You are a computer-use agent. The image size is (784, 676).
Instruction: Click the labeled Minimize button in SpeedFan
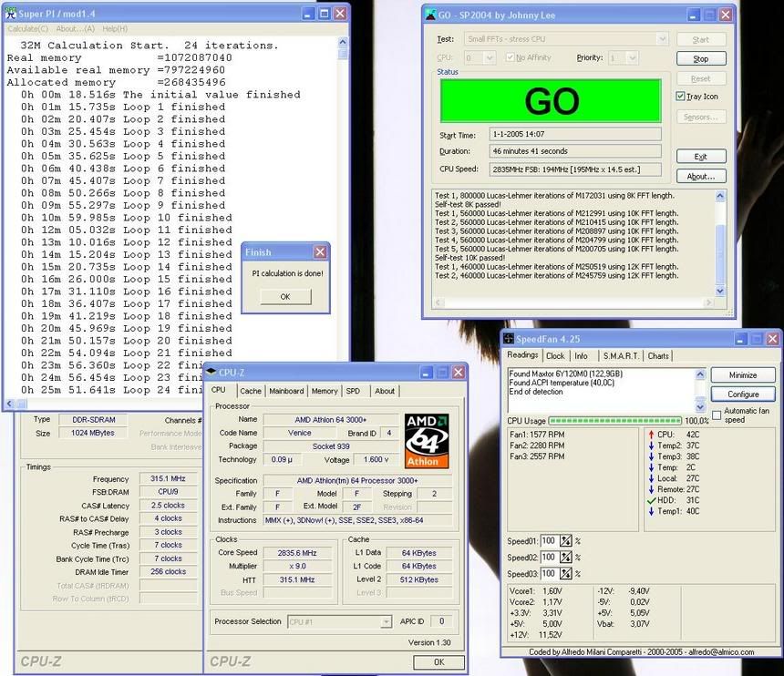[743, 374]
